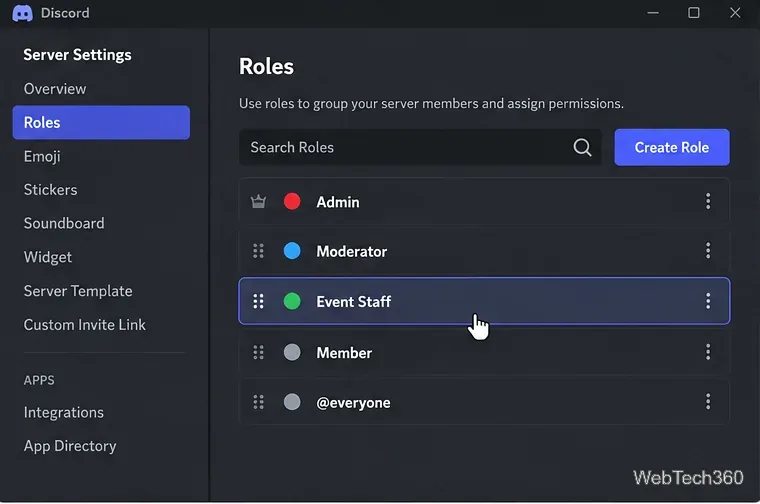Image resolution: width=760 pixels, height=504 pixels.
Task: Click the green color dot of Event Staff
Action: pyautogui.click(x=292, y=301)
